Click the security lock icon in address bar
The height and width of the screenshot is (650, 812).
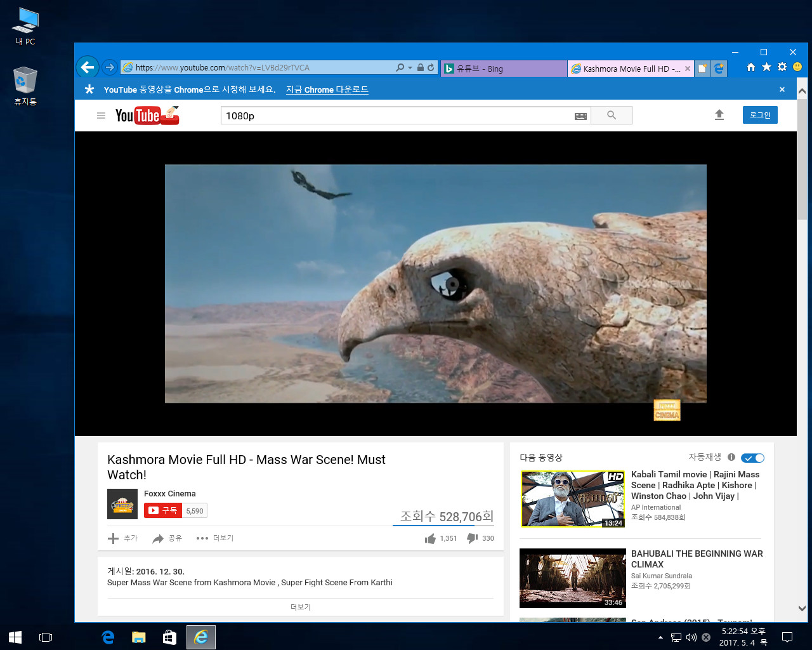[x=420, y=67]
